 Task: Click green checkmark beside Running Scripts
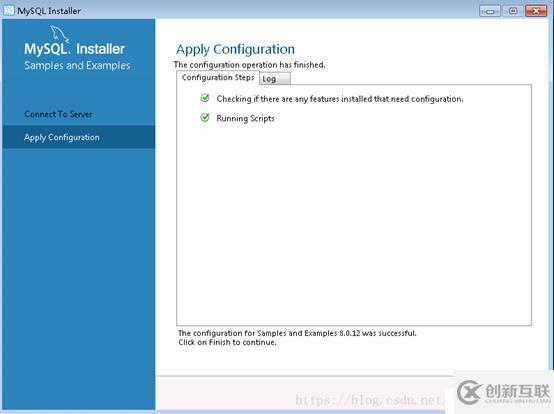click(x=205, y=118)
